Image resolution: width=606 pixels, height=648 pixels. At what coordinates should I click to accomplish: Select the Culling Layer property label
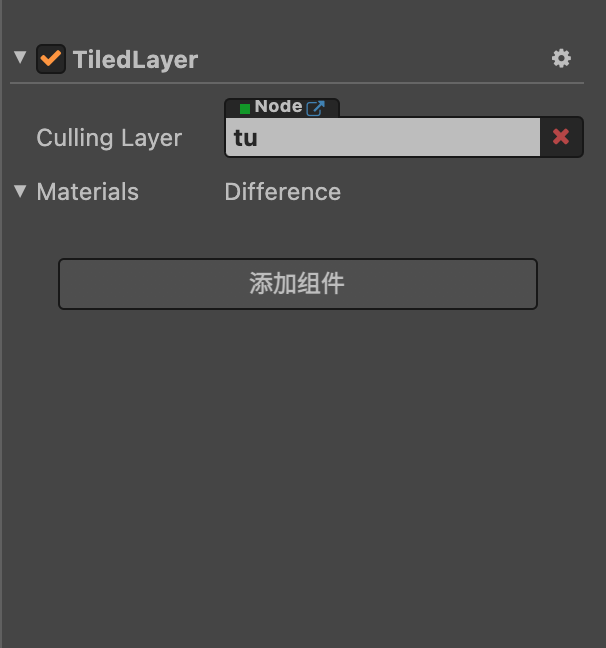coord(109,138)
